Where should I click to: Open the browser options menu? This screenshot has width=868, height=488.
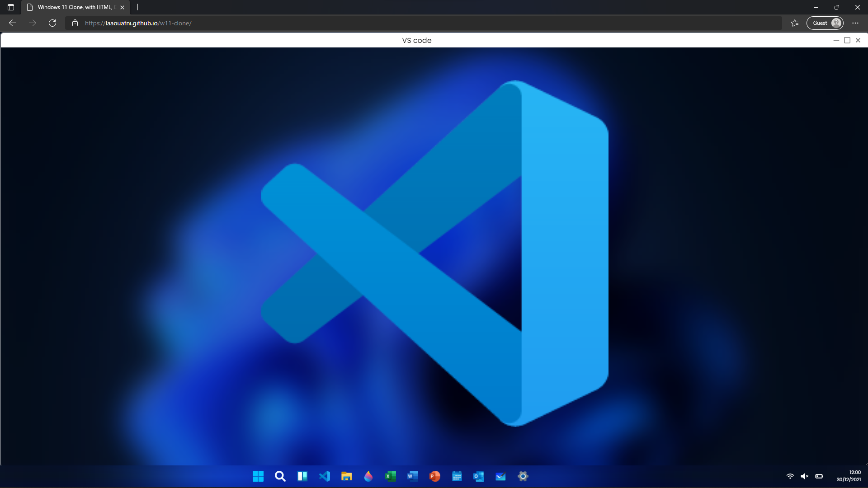pyautogui.click(x=855, y=23)
